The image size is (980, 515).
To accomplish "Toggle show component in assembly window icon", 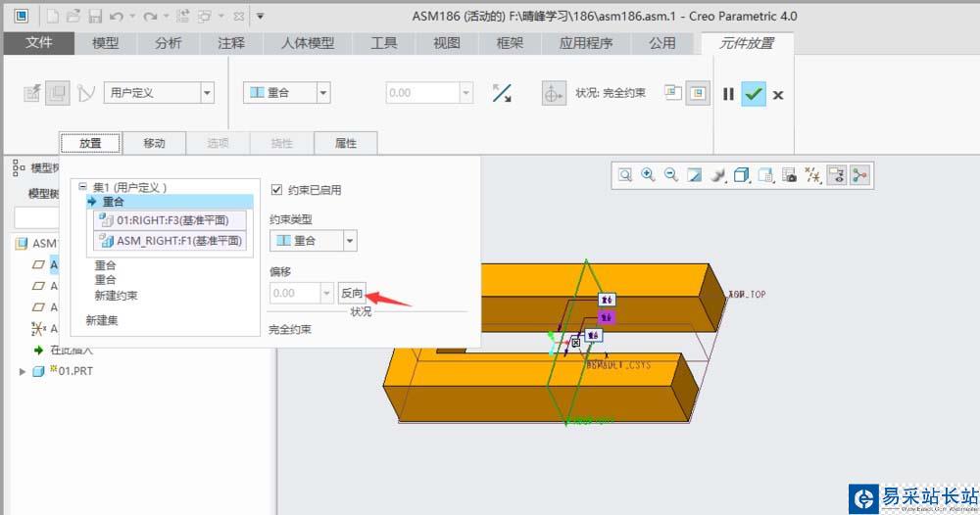I will [698, 94].
